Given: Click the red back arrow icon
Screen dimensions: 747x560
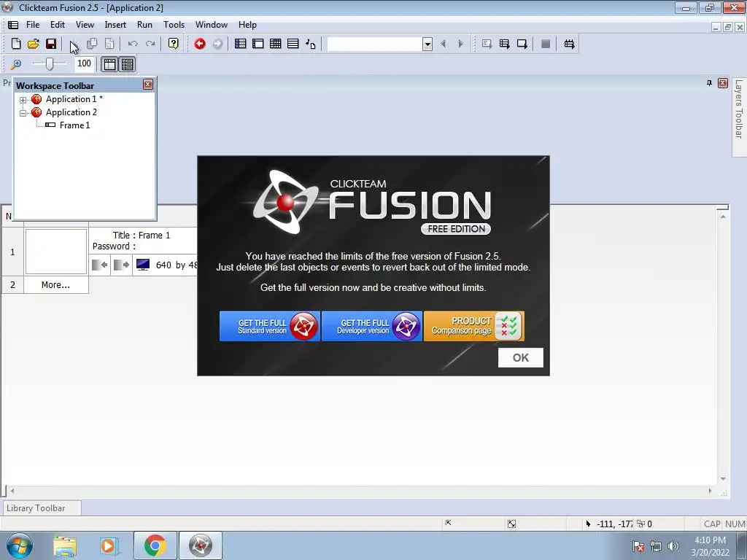Looking at the screenshot, I should click(200, 44).
